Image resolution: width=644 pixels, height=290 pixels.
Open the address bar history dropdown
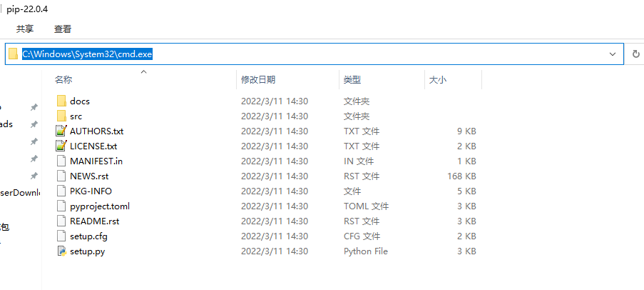point(613,54)
